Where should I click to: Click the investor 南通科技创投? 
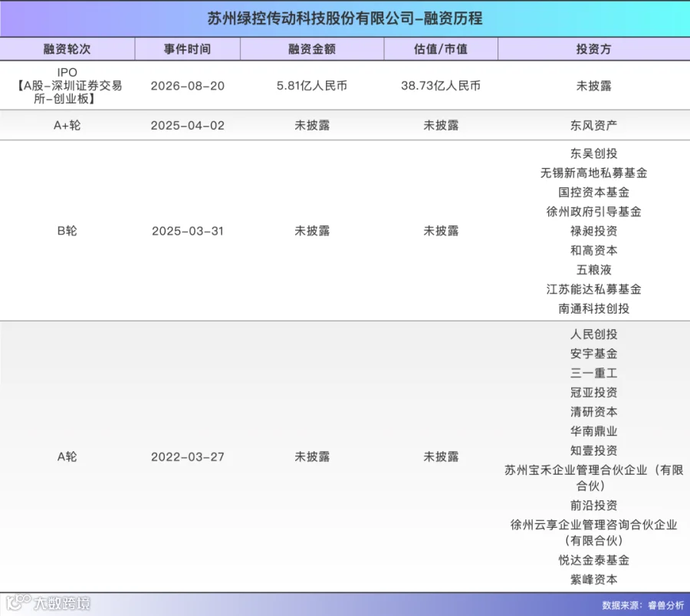593,308
